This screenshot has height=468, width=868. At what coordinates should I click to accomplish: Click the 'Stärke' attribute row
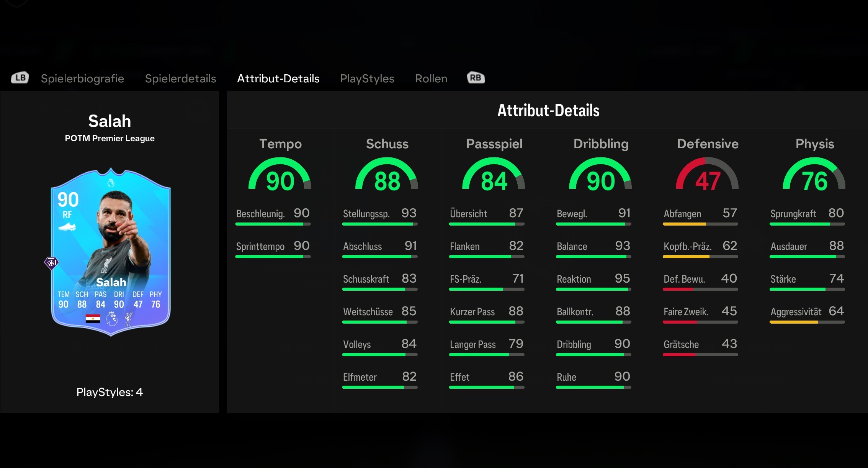click(807, 281)
